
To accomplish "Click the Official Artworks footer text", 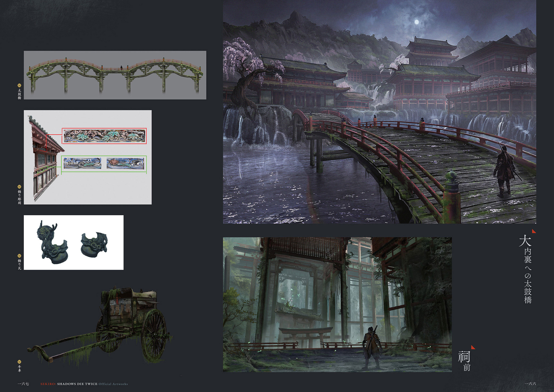I will [113, 384].
